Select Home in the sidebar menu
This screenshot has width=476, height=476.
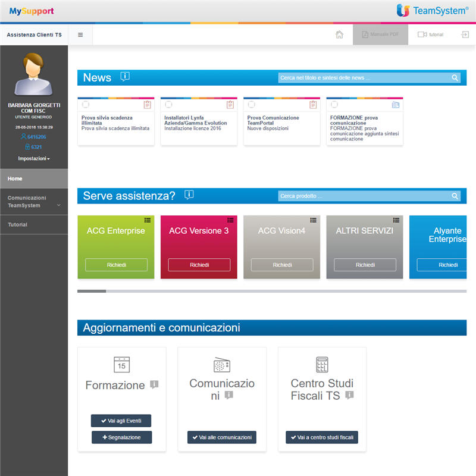coord(34,178)
